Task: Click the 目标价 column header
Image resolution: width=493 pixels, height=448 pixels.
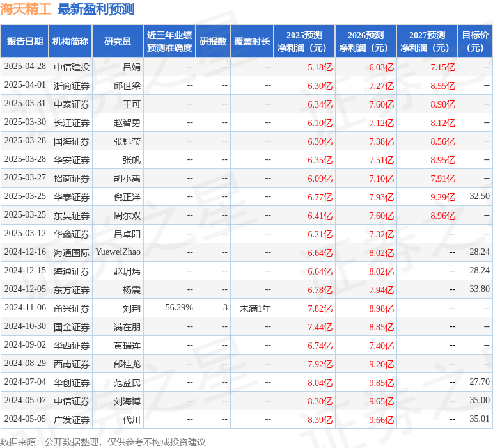Action: pyautogui.click(x=475, y=41)
